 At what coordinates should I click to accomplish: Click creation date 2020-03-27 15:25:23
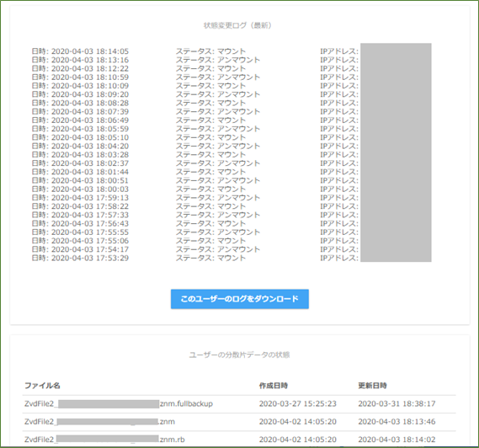point(298,403)
